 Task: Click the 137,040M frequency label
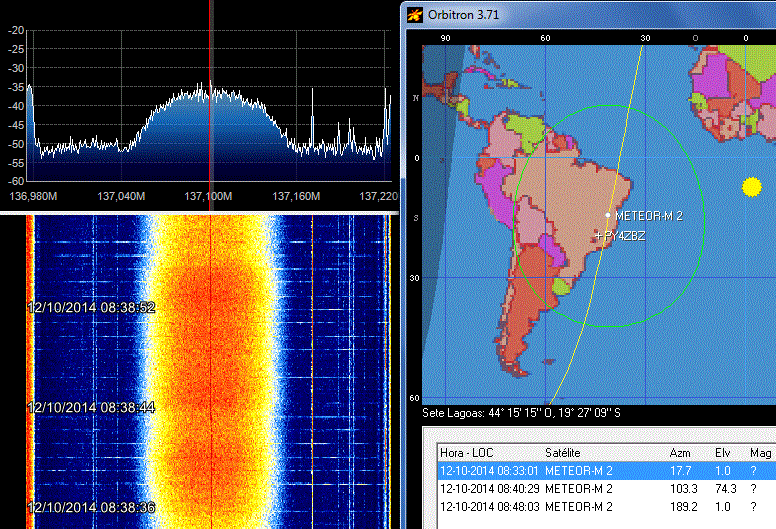[x=121, y=196]
